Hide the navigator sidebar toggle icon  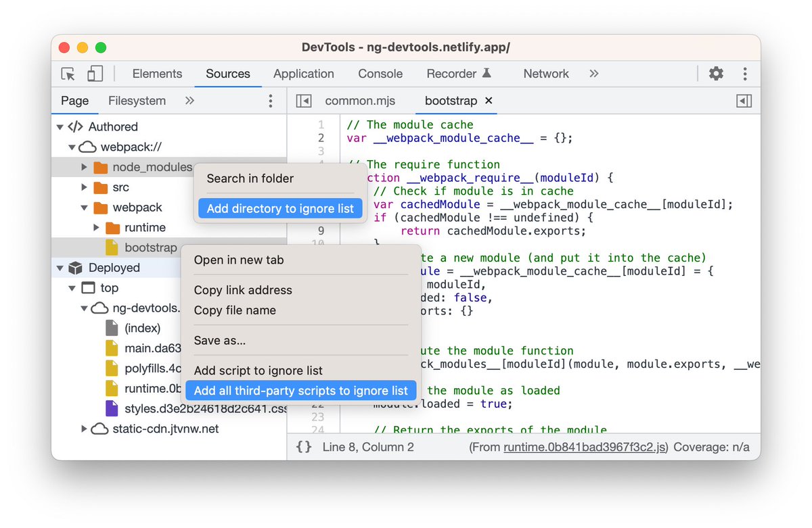click(x=304, y=101)
